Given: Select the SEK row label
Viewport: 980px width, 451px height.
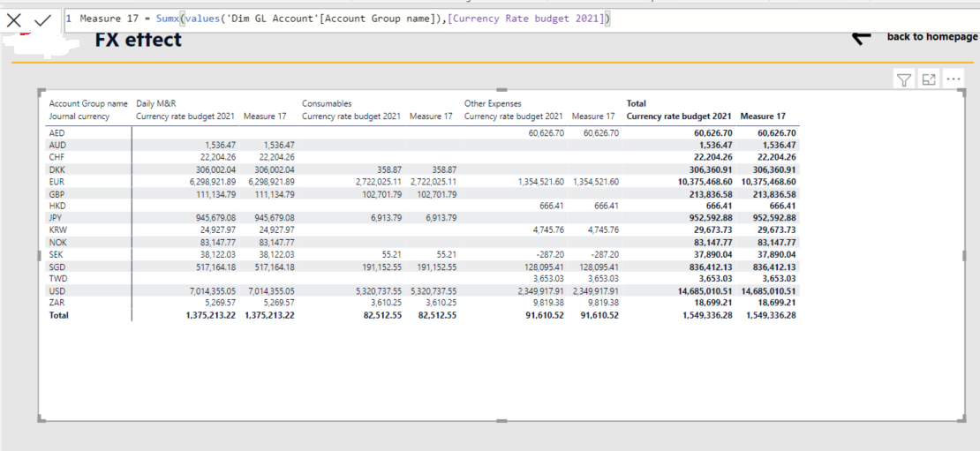Looking at the screenshot, I should click(x=57, y=254).
